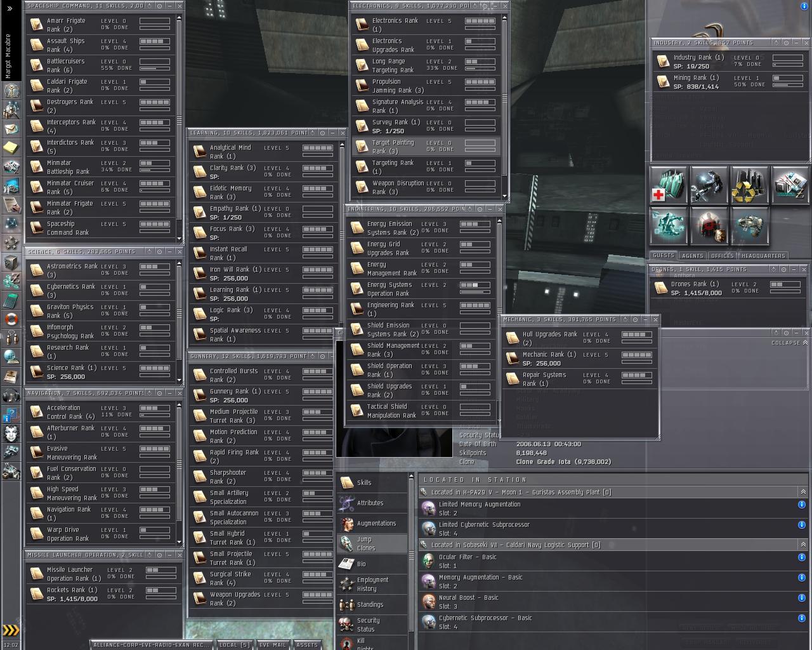Open Augmentations in the character sheet menu
This screenshot has width=812, height=650.
[x=372, y=524]
